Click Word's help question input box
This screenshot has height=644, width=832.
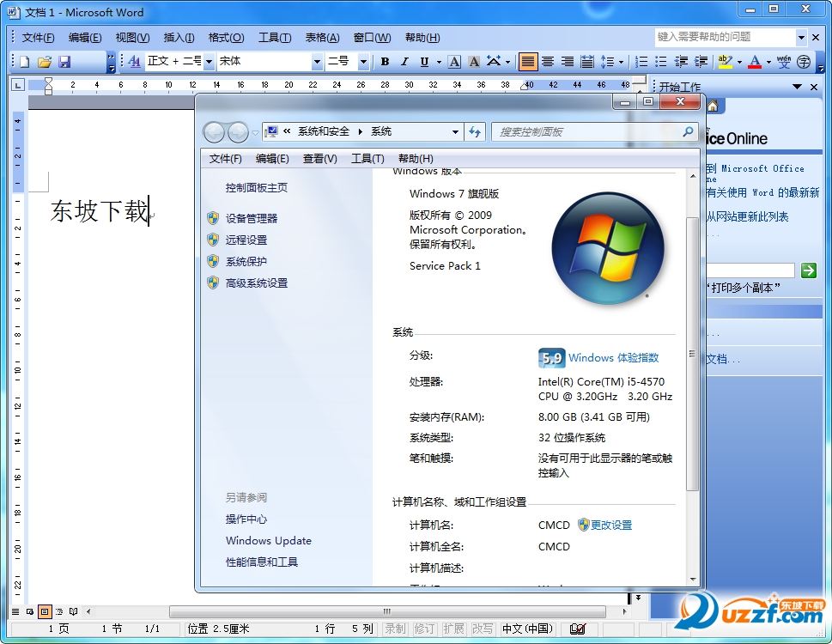(x=725, y=37)
